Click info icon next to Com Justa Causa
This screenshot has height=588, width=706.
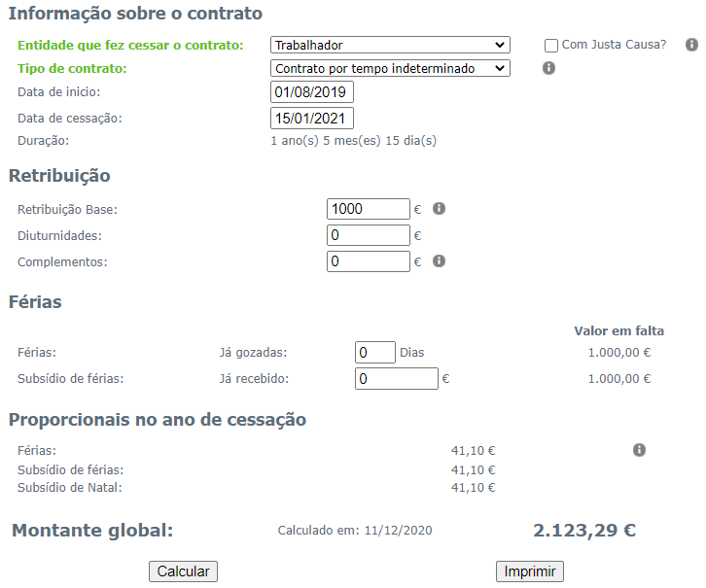691,45
